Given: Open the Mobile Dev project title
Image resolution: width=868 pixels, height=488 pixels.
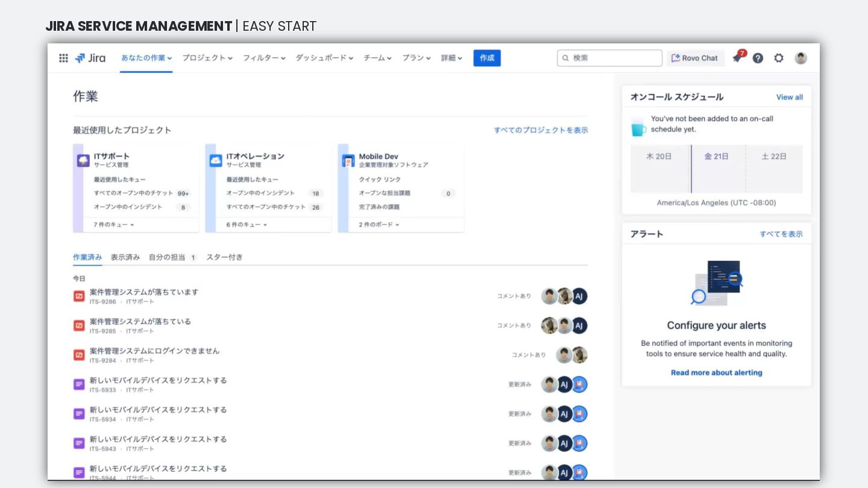Looking at the screenshot, I should point(379,156).
